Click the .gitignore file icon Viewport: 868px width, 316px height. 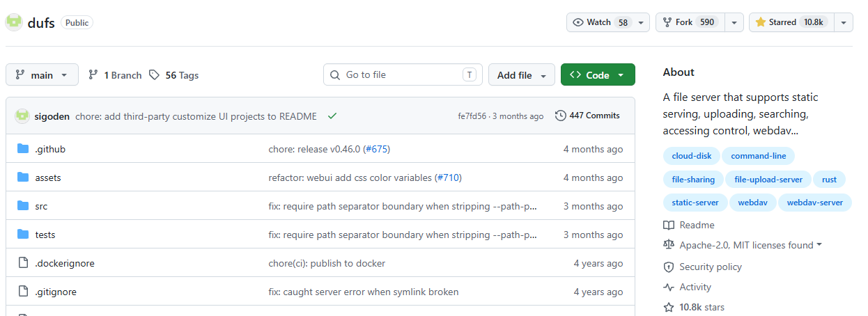[x=23, y=292]
